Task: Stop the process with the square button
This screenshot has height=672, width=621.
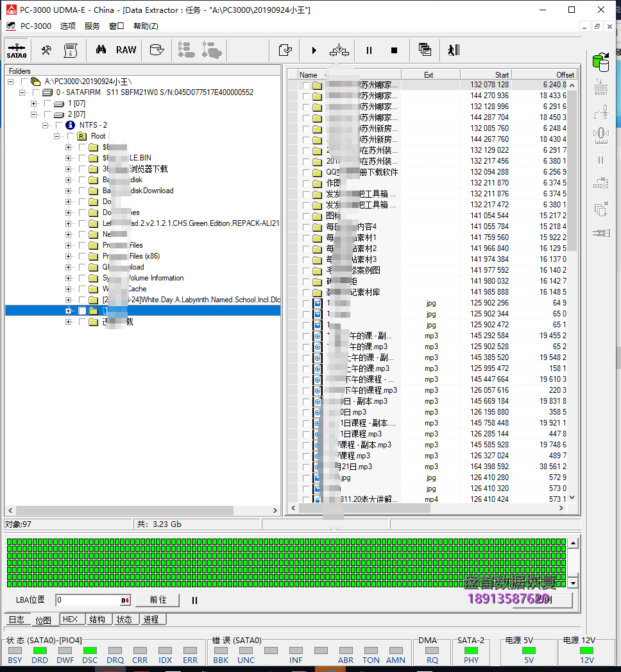Action: click(x=394, y=51)
